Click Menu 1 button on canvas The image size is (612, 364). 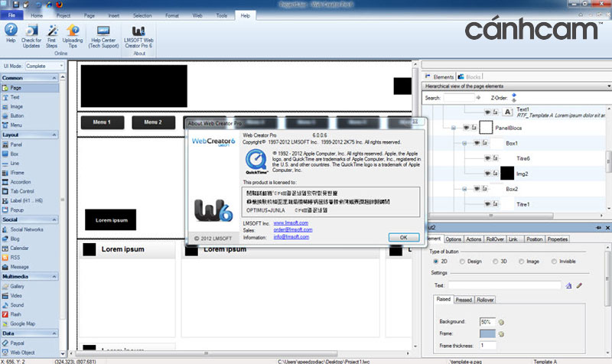103,122
